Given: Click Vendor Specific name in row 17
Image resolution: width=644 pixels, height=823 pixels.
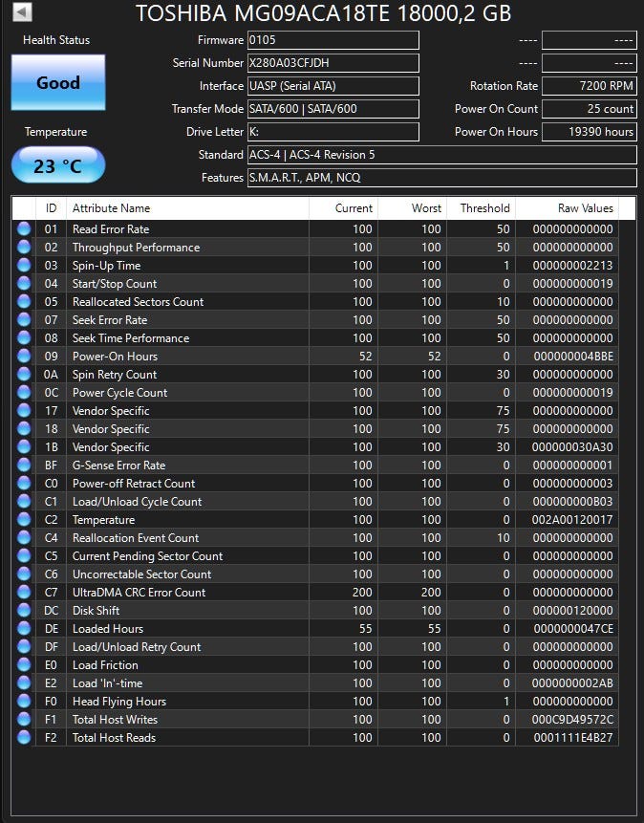Looking at the screenshot, I should pyautogui.click(x=111, y=411).
